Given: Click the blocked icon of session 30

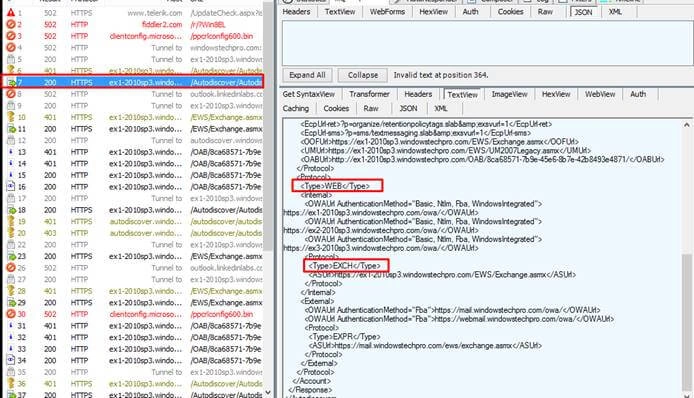Looking at the screenshot, I should click(x=11, y=314).
